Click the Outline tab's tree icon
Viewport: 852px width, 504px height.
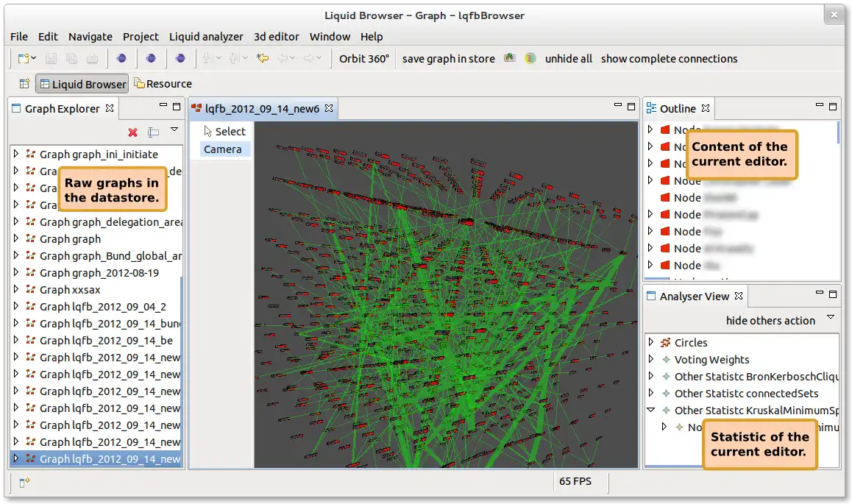pyautogui.click(x=651, y=108)
